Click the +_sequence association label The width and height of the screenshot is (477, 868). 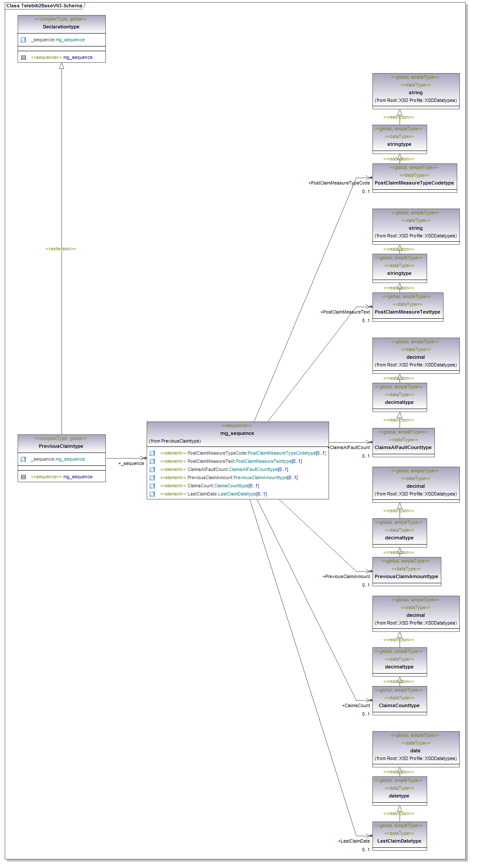point(131,464)
